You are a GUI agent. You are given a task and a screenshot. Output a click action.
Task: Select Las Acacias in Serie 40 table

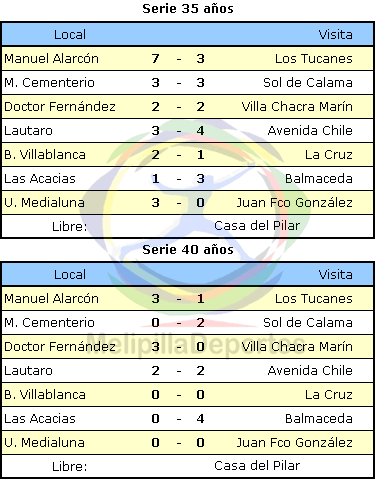40,419
